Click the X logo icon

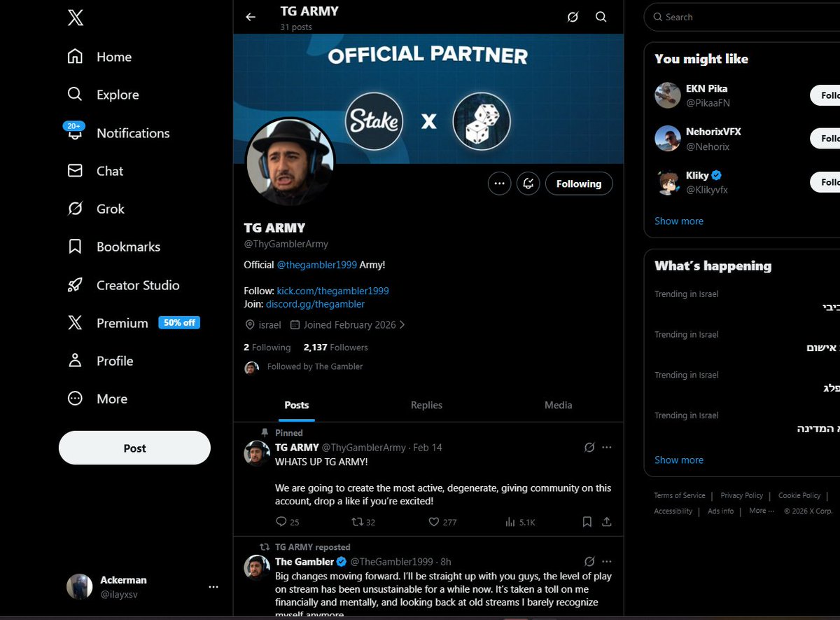(76, 18)
